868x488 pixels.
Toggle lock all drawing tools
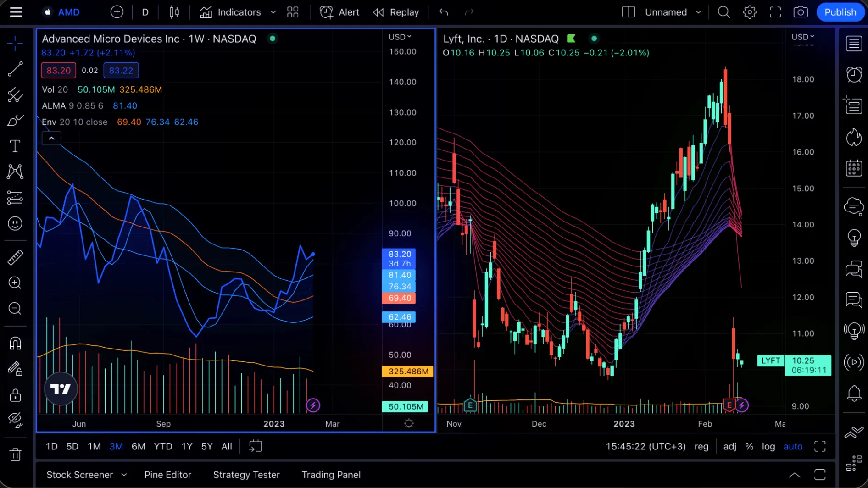(x=15, y=395)
